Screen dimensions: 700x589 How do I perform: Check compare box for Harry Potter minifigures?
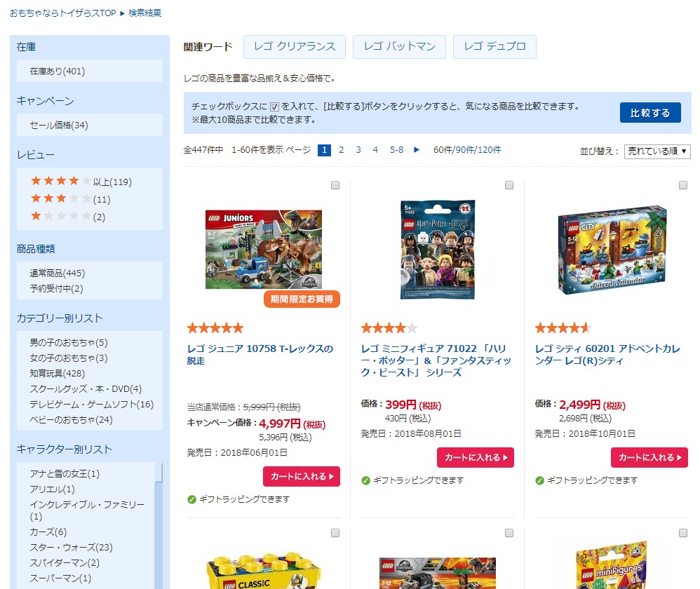509,185
